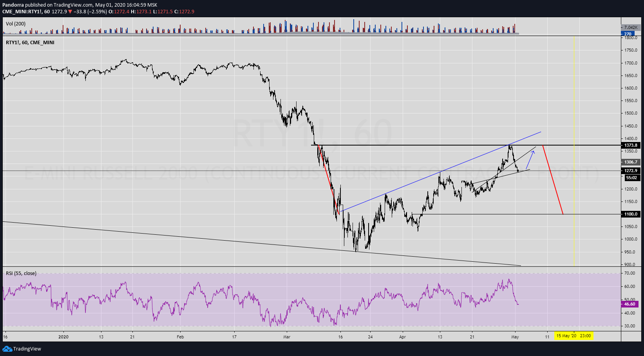The width and height of the screenshot is (644, 356).
Task: Click the CME_MINI:RTY1!, 60 header symbol
Action: (26, 11)
